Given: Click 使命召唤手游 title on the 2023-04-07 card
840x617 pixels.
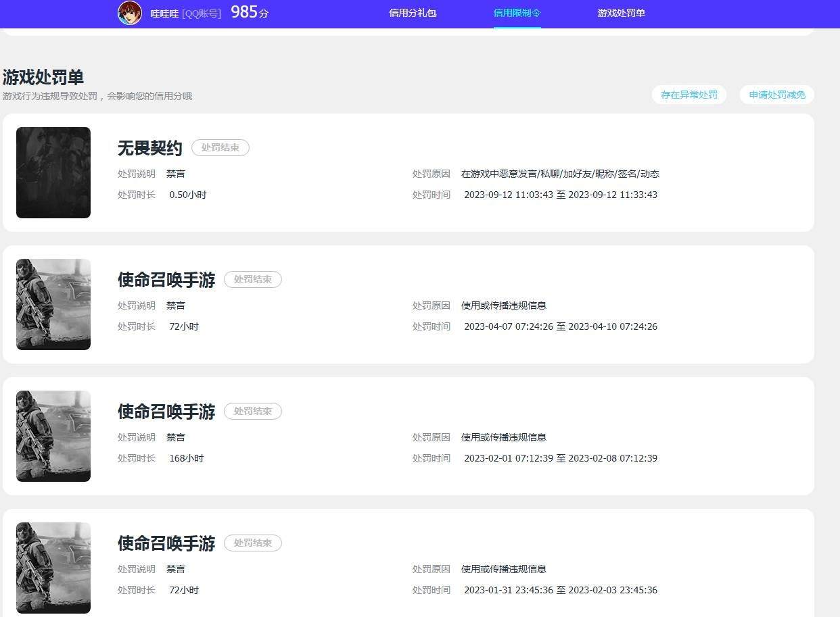Looking at the screenshot, I should 166,279.
